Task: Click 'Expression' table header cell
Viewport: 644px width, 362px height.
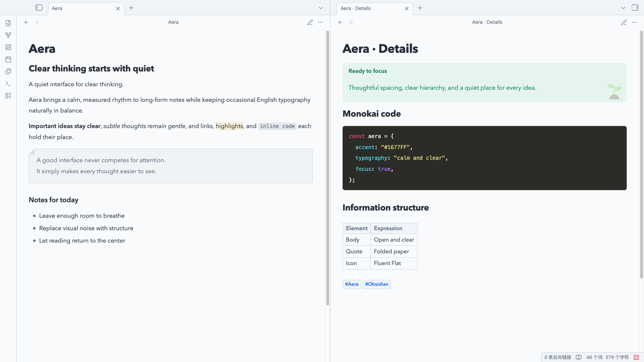Action: [x=394, y=228]
